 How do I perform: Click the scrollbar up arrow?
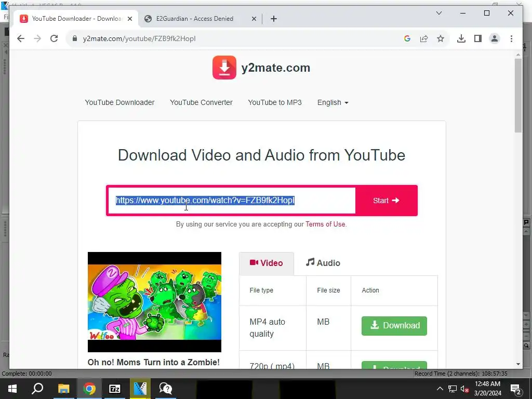coord(518,54)
